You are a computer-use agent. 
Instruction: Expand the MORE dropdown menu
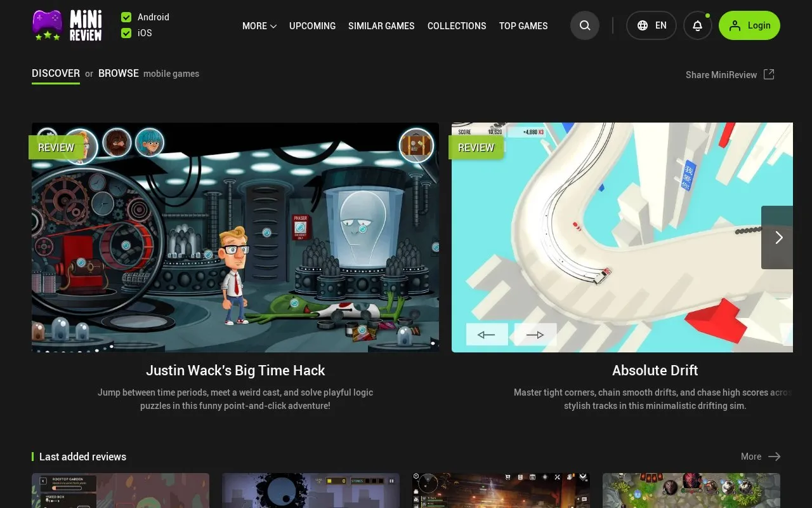tap(259, 26)
